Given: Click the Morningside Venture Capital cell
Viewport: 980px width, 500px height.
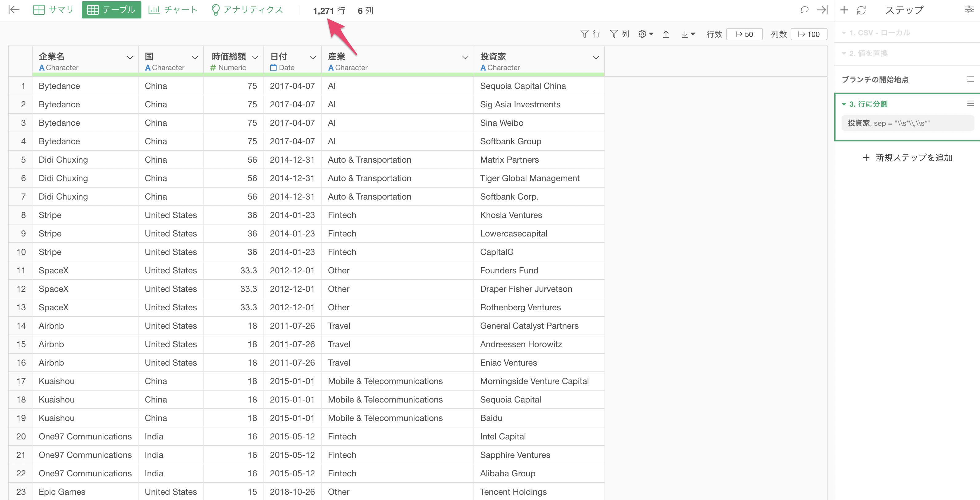Looking at the screenshot, I should [539, 381].
